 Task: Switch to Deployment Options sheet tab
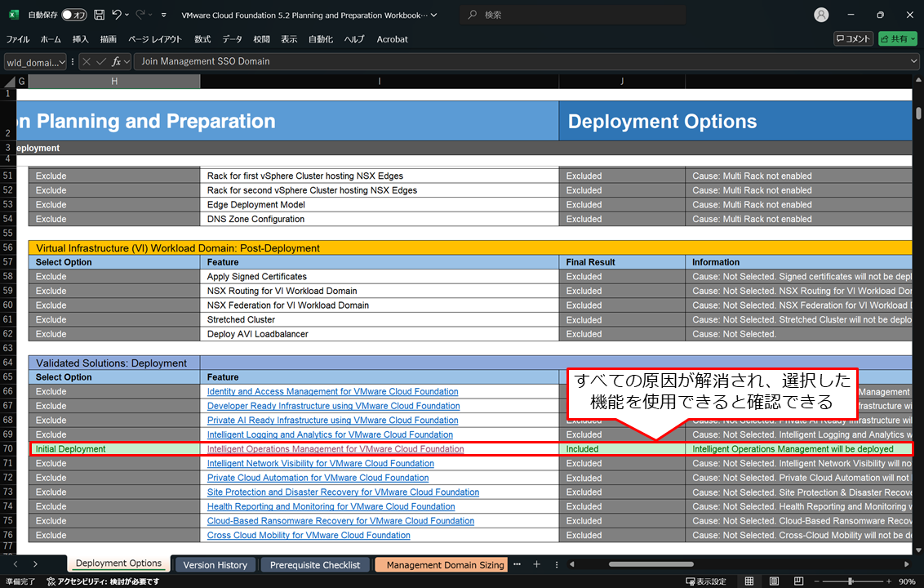click(x=118, y=563)
